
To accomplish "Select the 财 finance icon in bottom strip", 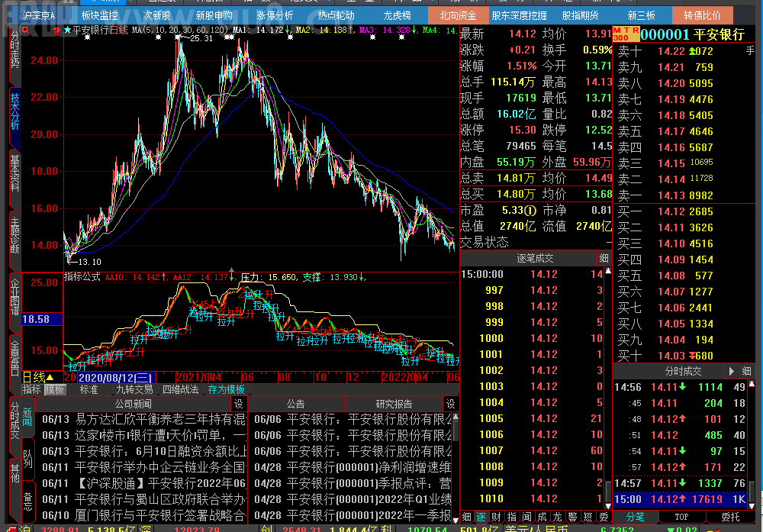I will pos(496,517).
